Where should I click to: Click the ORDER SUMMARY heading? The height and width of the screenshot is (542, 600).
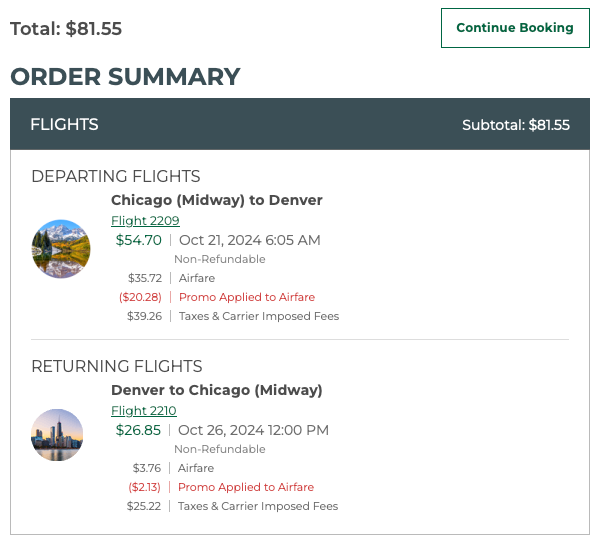(125, 77)
